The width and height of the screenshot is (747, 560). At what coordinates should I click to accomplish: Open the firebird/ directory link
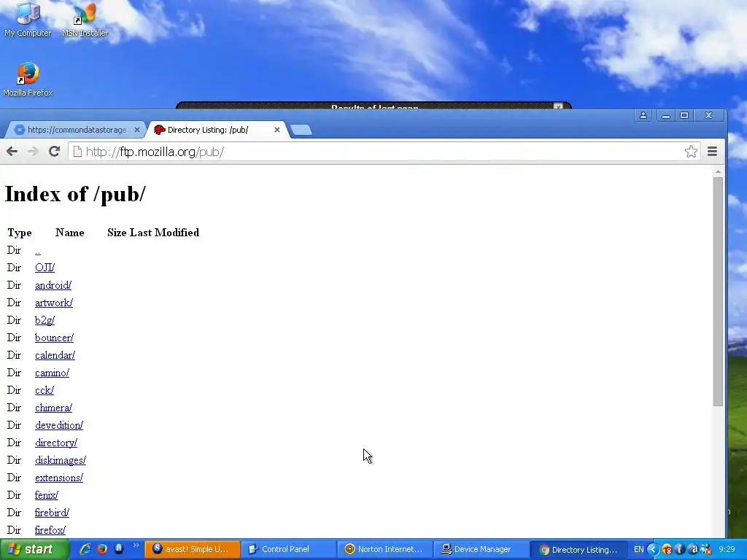(x=52, y=513)
